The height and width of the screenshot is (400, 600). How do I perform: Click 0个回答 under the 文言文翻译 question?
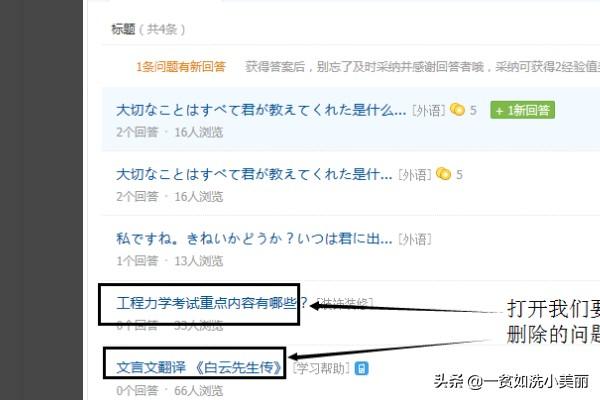coord(137,391)
